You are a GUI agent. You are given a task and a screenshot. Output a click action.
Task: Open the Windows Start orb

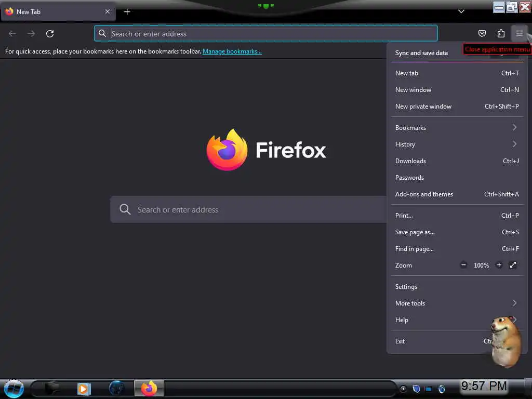(14, 389)
